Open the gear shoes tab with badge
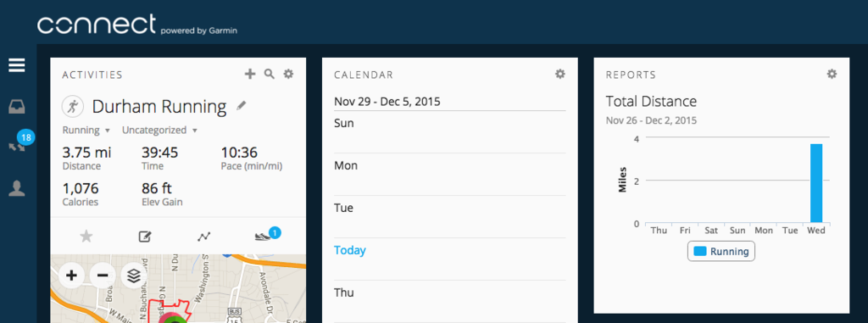Screen dimensions: 868x323 [266, 235]
